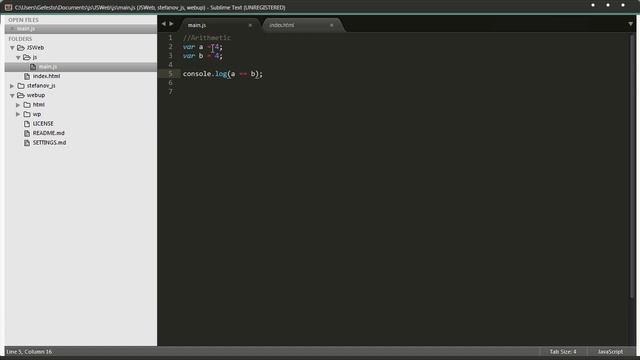640x360 pixels.
Task: Open main.js in the folder tree
Action: pyautogui.click(x=48, y=67)
